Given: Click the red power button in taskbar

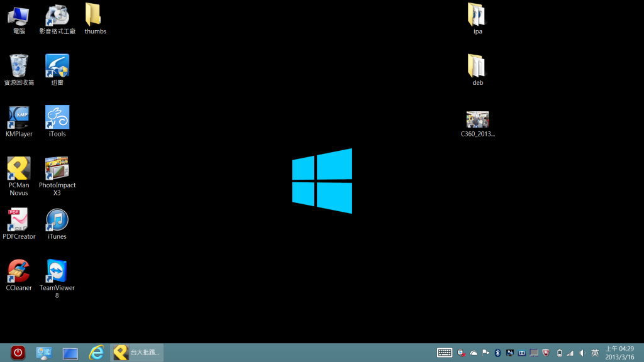Looking at the screenshot, I should [18, 353].
